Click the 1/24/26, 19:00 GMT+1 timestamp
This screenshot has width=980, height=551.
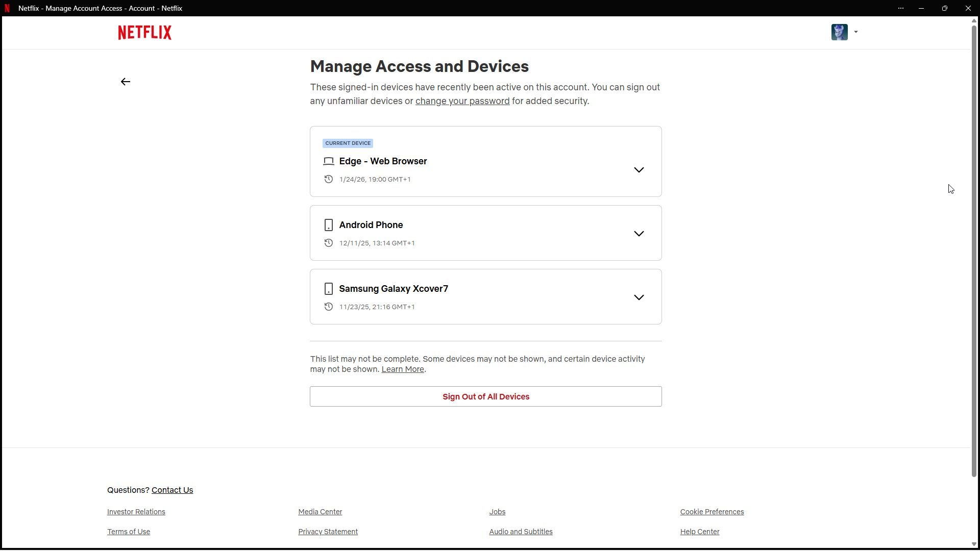click(375, 180)
